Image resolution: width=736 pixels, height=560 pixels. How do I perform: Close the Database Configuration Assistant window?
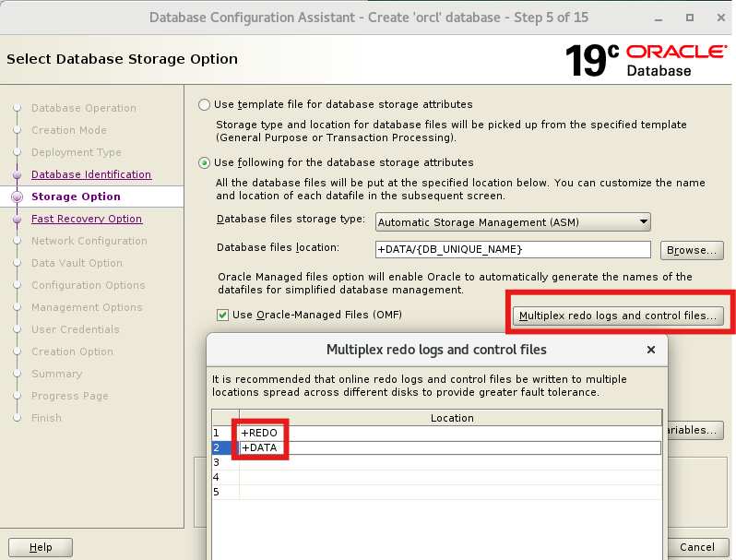pos(721,18)
